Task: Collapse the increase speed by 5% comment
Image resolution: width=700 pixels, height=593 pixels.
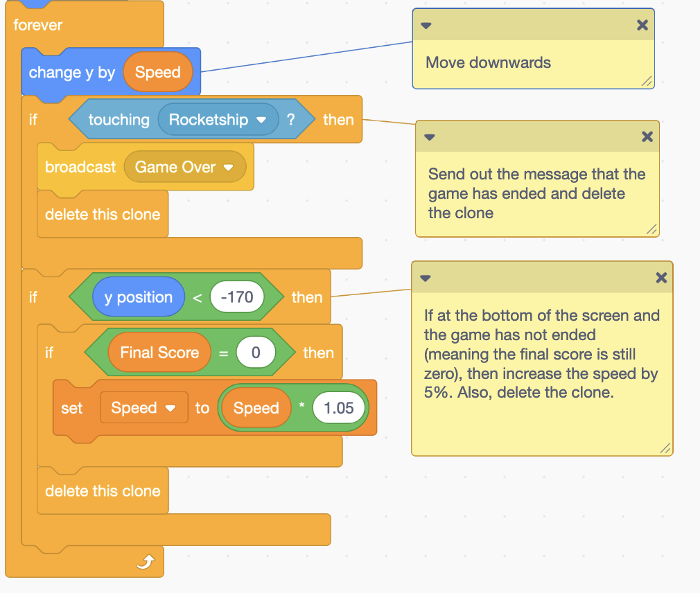Action: (x=426, y=278)
